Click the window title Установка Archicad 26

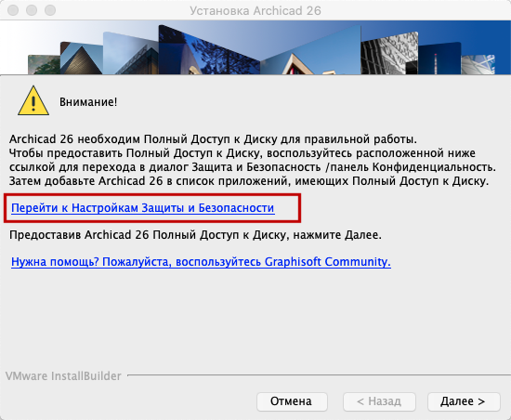tap(255, 11)
